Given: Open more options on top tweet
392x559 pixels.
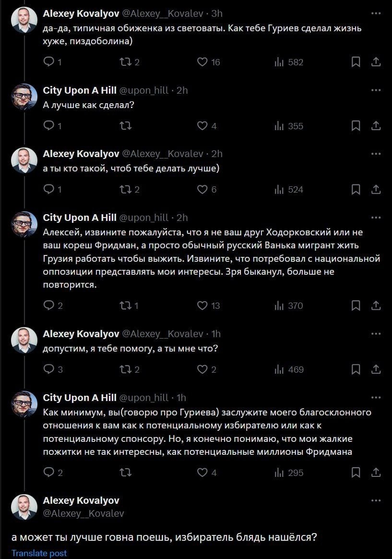Looking at the screenshot, I should pyautogui.click(x=376, y=13).
